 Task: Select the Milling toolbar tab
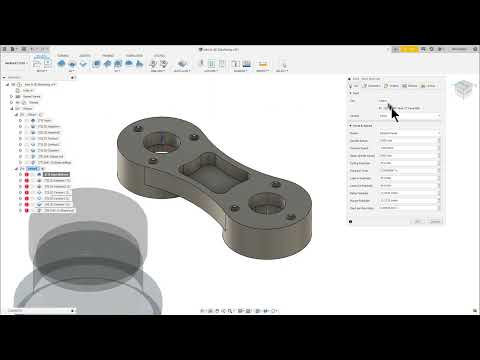[41, 56]
